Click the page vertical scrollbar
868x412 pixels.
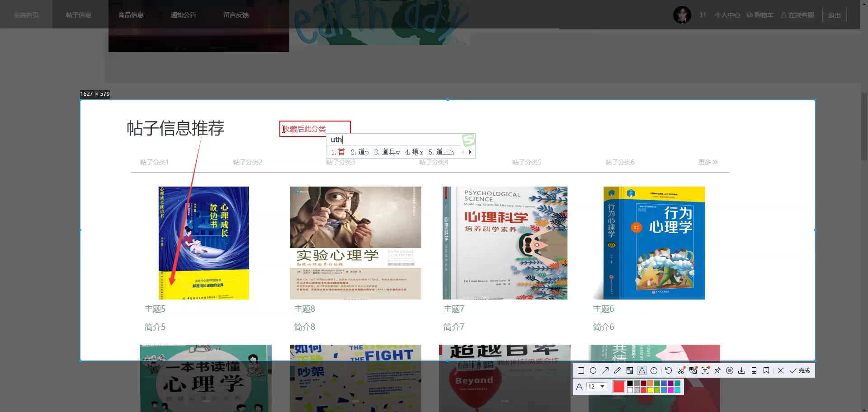[x=864, y=126]
